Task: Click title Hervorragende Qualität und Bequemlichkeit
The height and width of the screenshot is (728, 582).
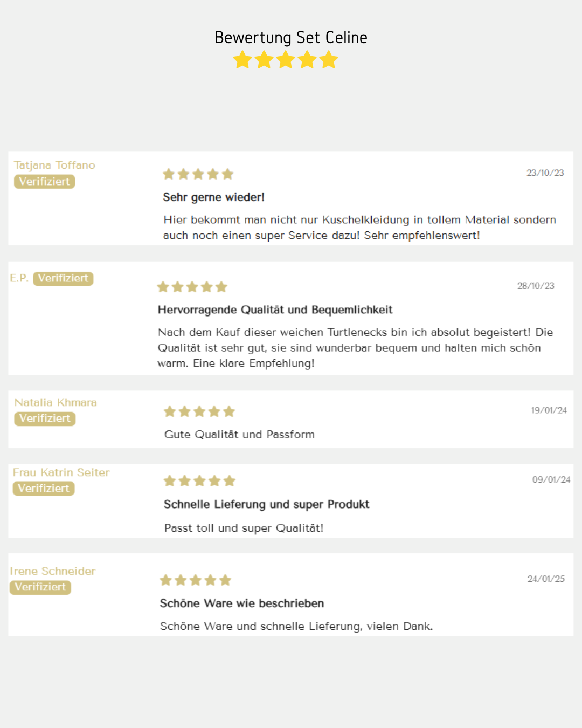Action: [x=275, y=310]
